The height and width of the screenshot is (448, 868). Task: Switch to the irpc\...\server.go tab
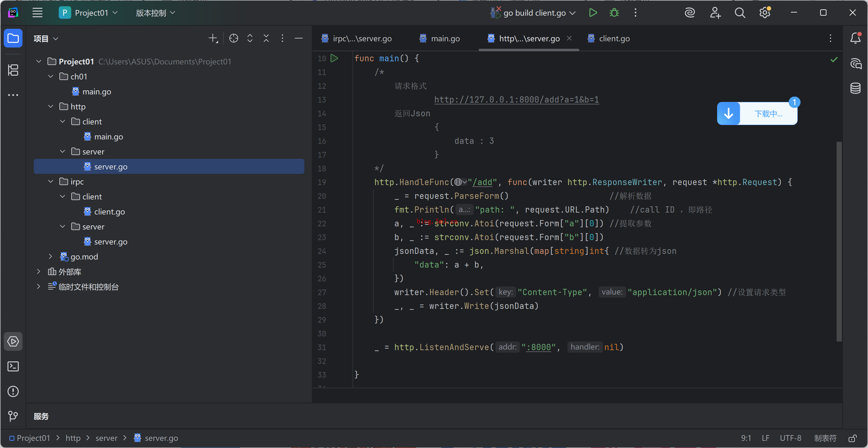coord(357,38)
